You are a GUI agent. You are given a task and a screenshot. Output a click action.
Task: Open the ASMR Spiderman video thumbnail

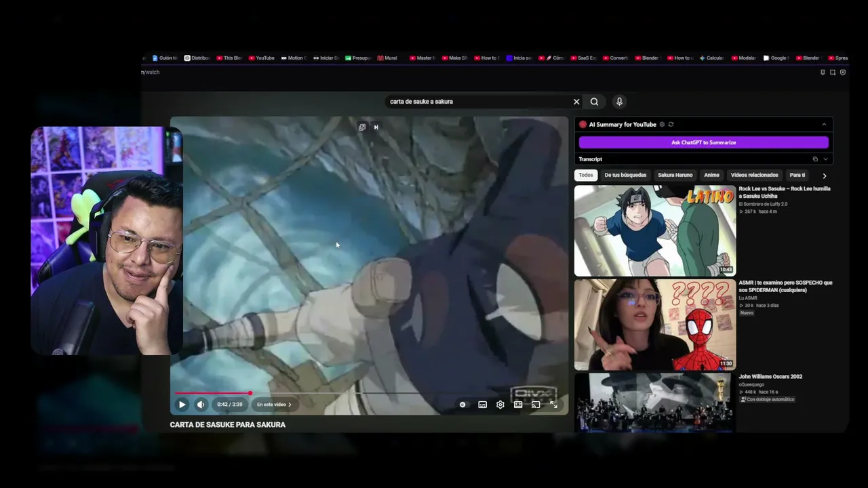point(655,325)
